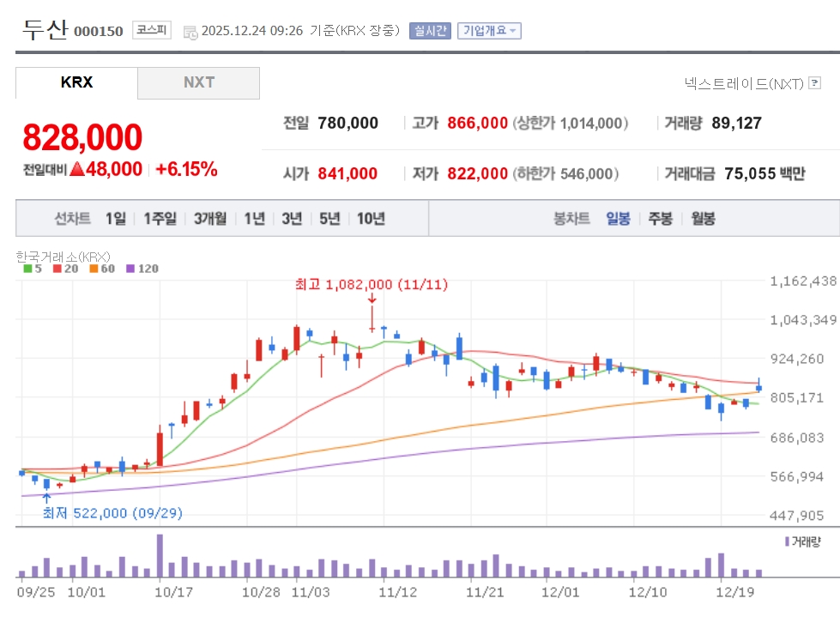Select the 3개월 line chart period

click(x=209, y=219)
